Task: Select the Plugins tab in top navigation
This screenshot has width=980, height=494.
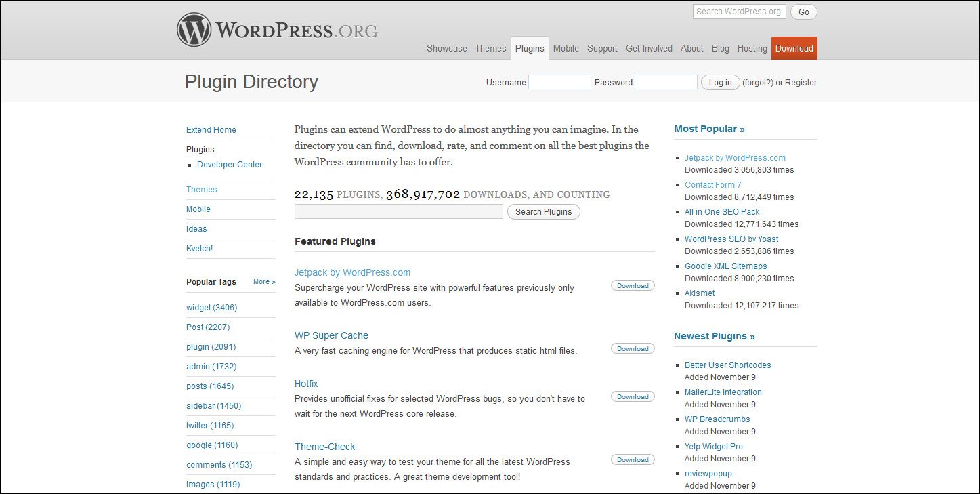Action: (530, 48)
